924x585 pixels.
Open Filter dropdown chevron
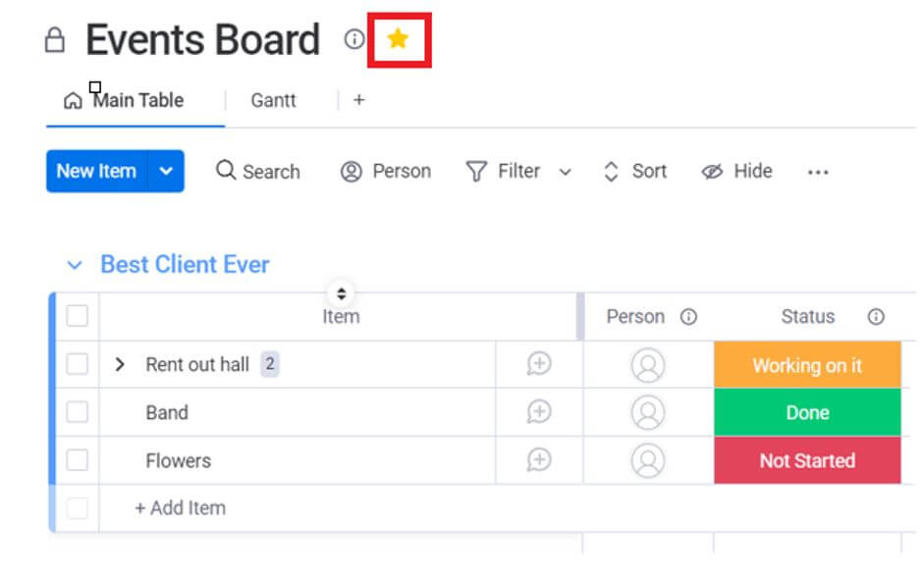pos(566,172)
